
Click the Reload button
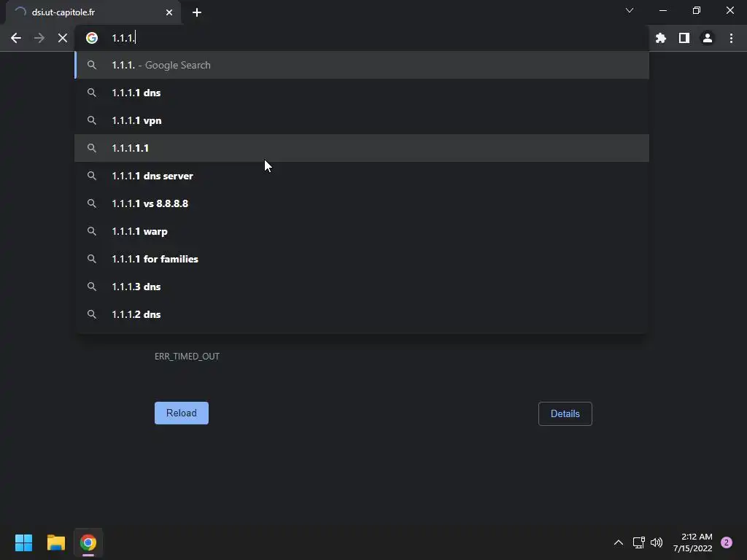pos(182,413)
